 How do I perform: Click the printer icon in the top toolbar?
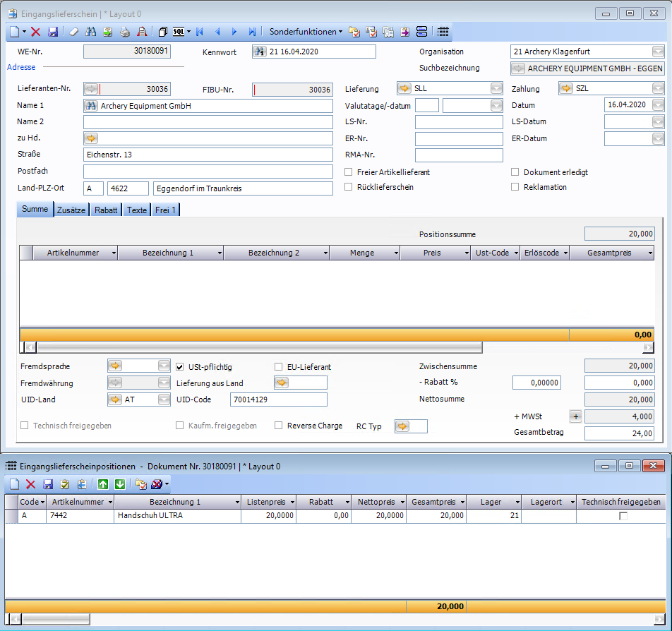pyautogui.click(x=124, y=32)
